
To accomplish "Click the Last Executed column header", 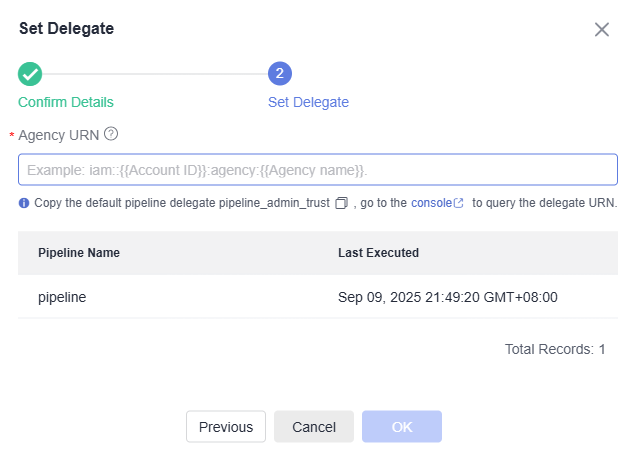I will [378, 253].
